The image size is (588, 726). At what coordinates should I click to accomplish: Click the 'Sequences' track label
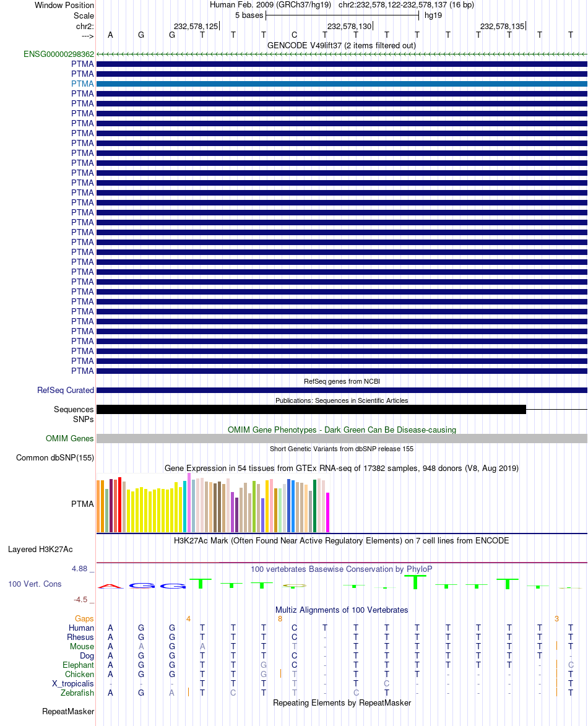74,409
